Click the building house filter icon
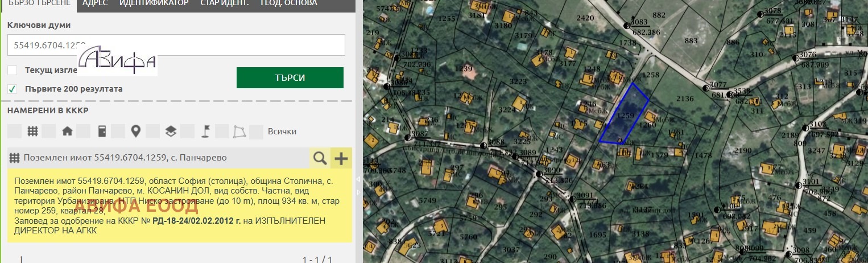 tap(67, 131)
